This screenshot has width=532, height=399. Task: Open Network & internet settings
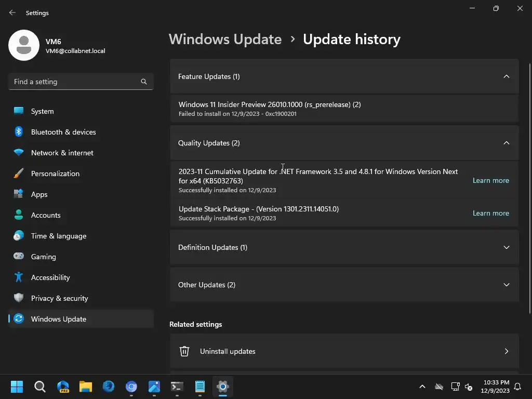[x=81, y=153]
